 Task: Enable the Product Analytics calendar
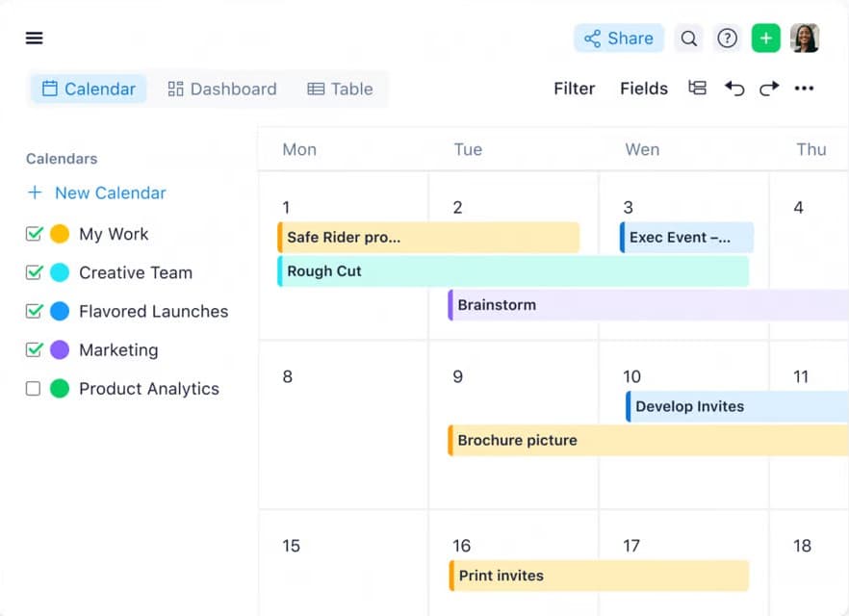coord(34,388)
